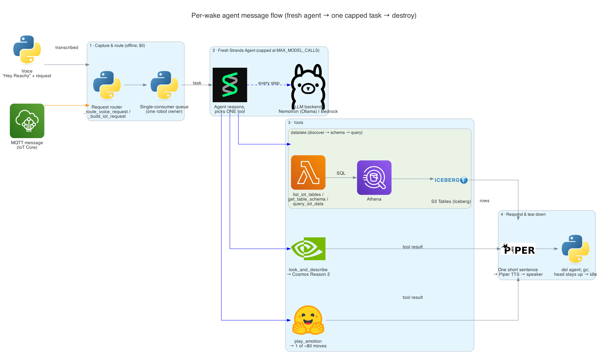The width and height of the screenshot is (608, 364).
Task: Click the "transcribed" edge label
Action: coord(67,47)
